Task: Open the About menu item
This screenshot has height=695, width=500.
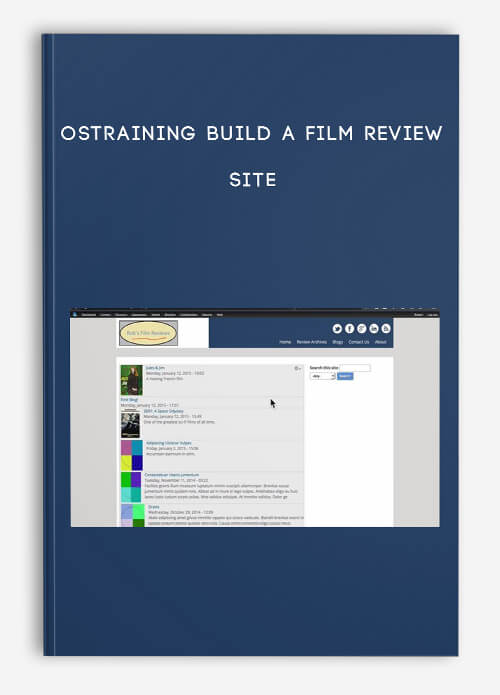Action: point(380,342)
